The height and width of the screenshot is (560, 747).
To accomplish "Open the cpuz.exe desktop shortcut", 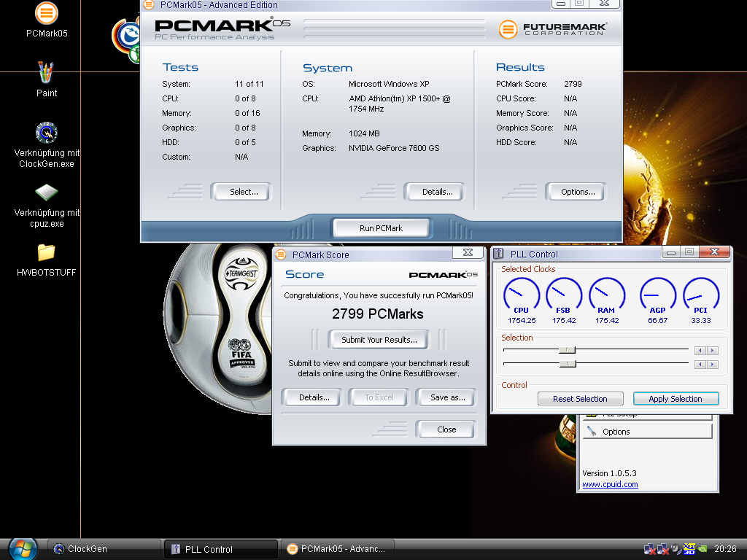I will (x=46, y=205).
